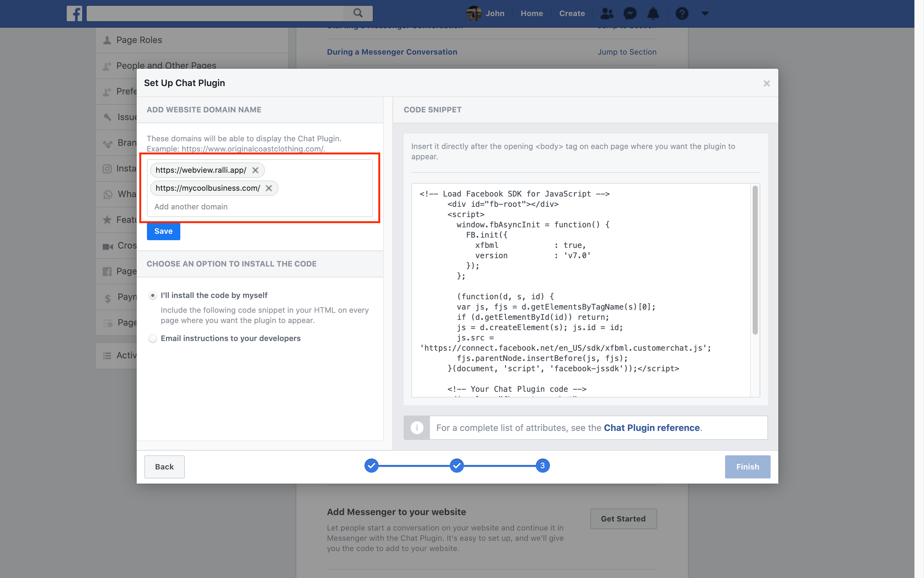Click the Preferred audience sidebar icon

pyautogui.click(x=107, y=92)
